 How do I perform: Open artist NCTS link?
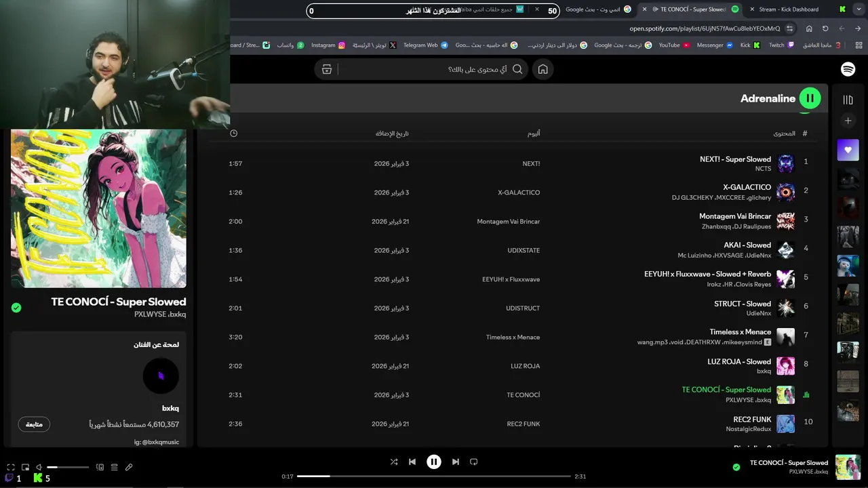(763, 169)
